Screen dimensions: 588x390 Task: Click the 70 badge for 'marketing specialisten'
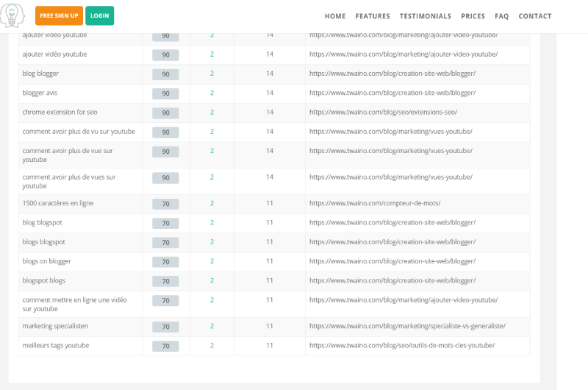tap(165, 327)
